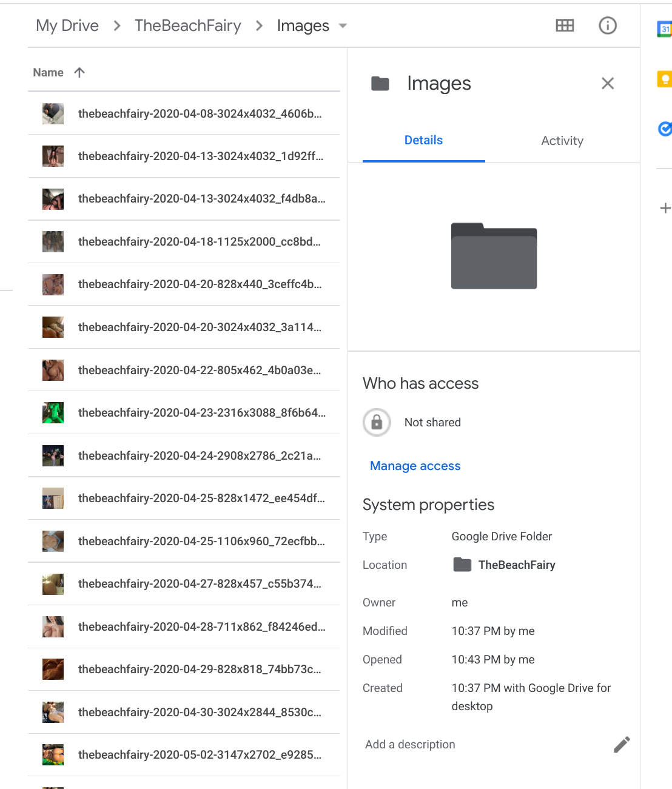Click the Images breadcrumb label
This screenshot has height=789, width=672.
[x=303, y=25]
